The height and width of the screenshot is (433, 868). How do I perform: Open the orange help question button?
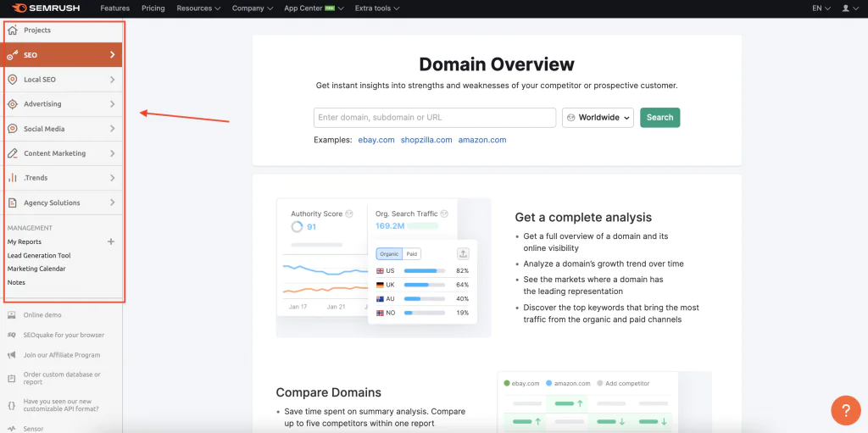tap(846, 410)
